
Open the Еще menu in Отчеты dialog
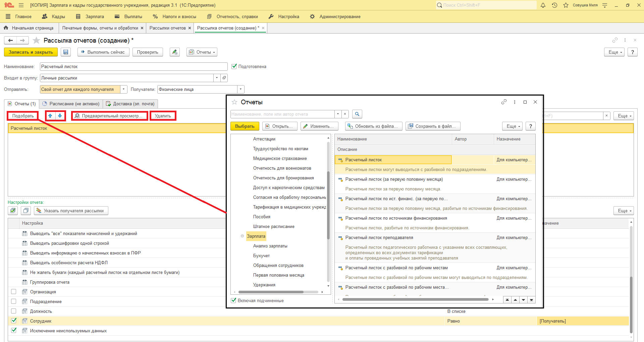tap(513, 126)
